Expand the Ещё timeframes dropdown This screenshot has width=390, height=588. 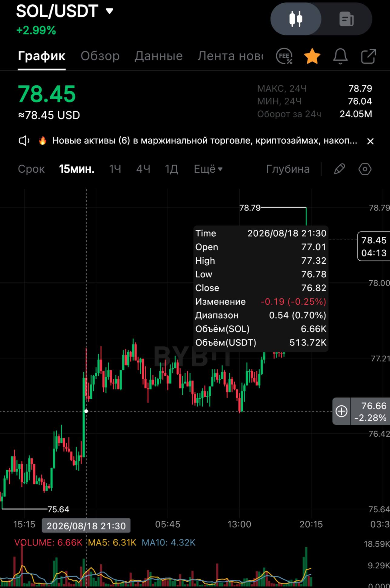208,169
